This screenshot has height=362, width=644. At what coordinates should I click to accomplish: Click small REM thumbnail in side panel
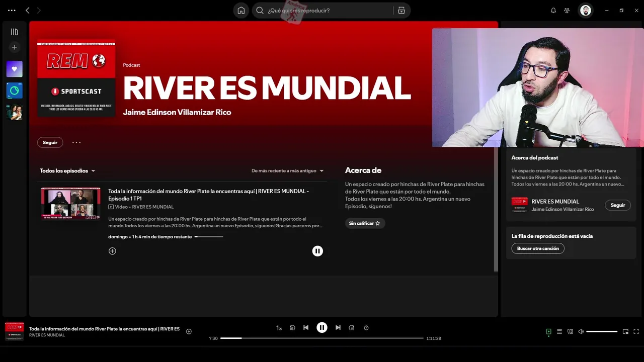[520, 205]
